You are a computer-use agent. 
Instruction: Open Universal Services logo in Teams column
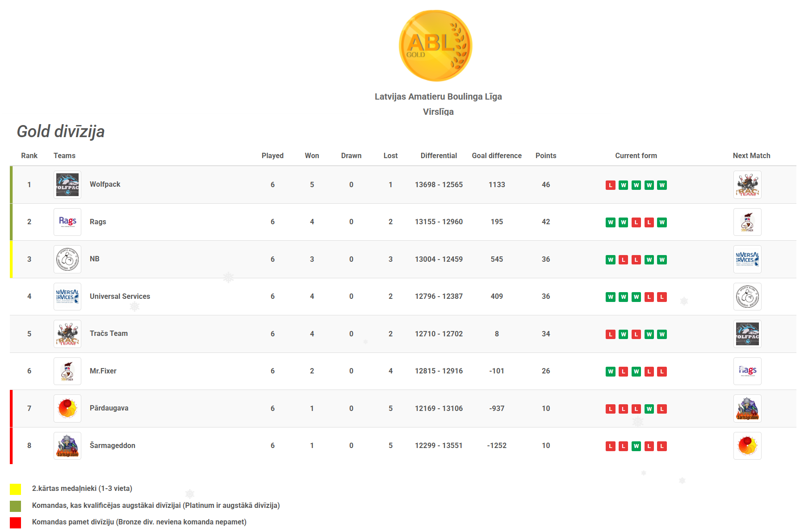point(67,297)
